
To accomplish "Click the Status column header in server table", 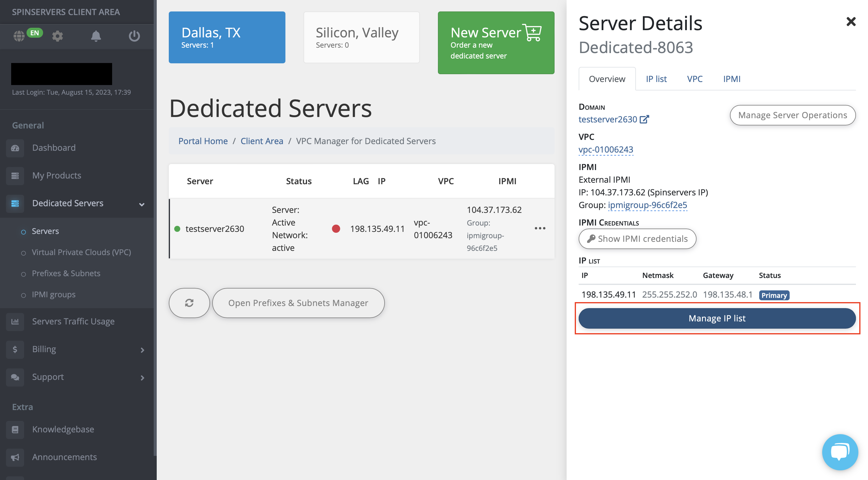I will pos(299,181).
